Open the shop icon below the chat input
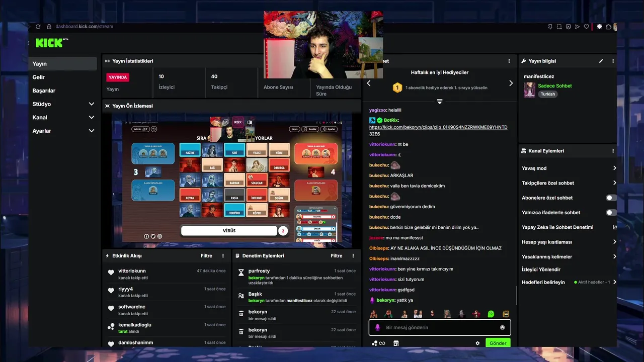Image resolution: width=644 pixels, height=362 pixels. (396, 343)
